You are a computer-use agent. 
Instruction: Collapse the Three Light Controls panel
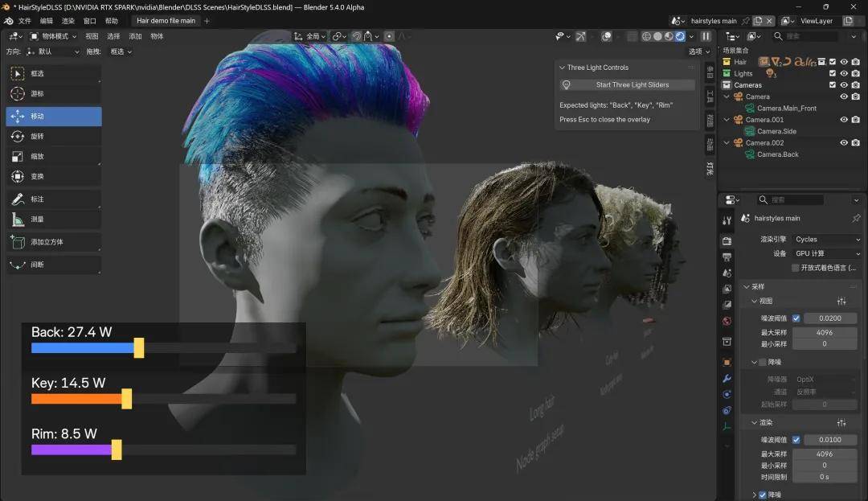click(563, 68)
